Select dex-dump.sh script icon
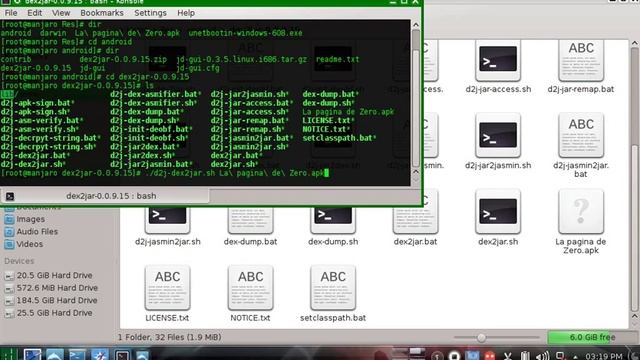 pyautogui.click(x=333, y=220)
